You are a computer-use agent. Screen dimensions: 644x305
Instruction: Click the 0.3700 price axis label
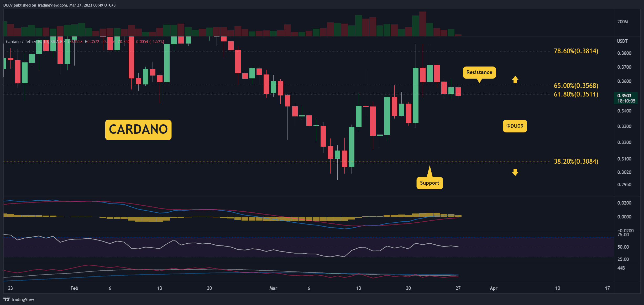pos(624,67)
